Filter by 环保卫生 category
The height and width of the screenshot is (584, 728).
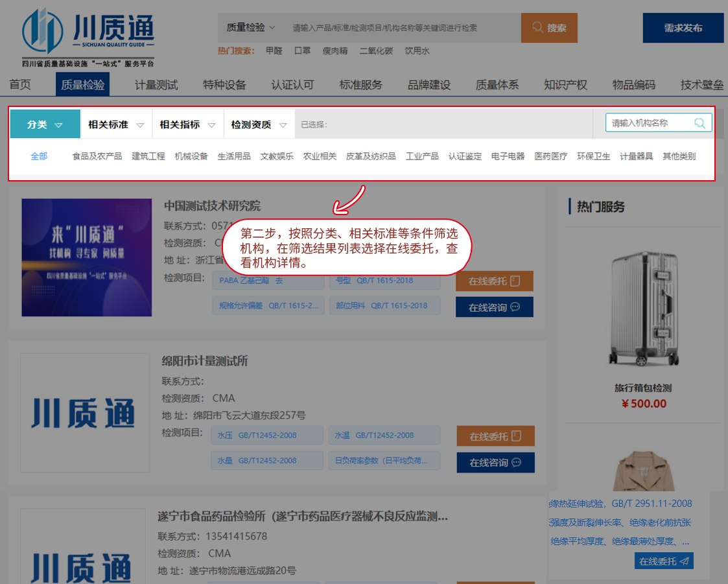pyautogui.click(x=593, y=156)
